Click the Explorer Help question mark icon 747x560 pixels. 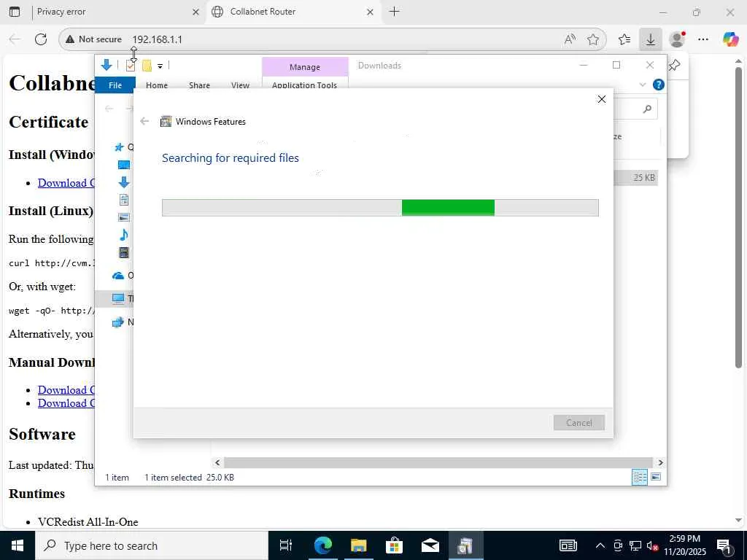click(659, 85)
